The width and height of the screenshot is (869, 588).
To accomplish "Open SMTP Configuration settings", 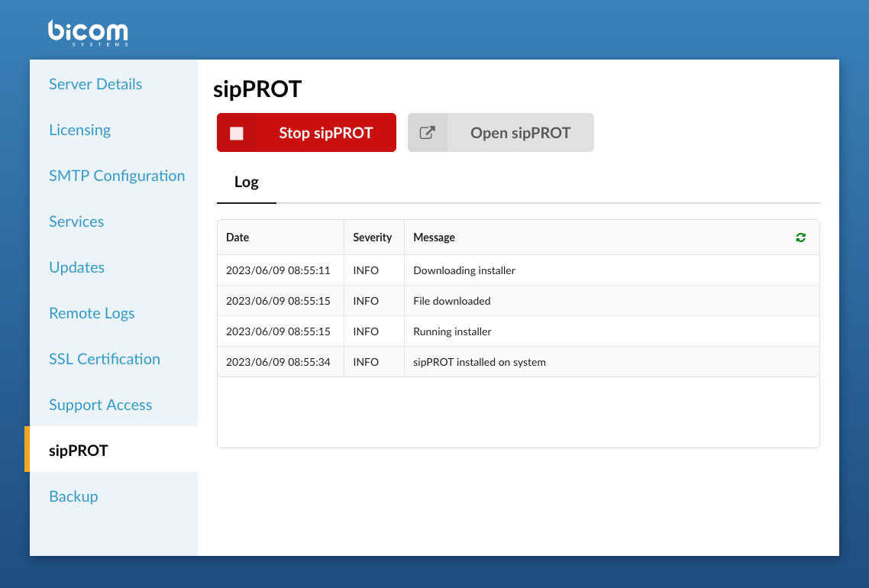I will (117, 176).
